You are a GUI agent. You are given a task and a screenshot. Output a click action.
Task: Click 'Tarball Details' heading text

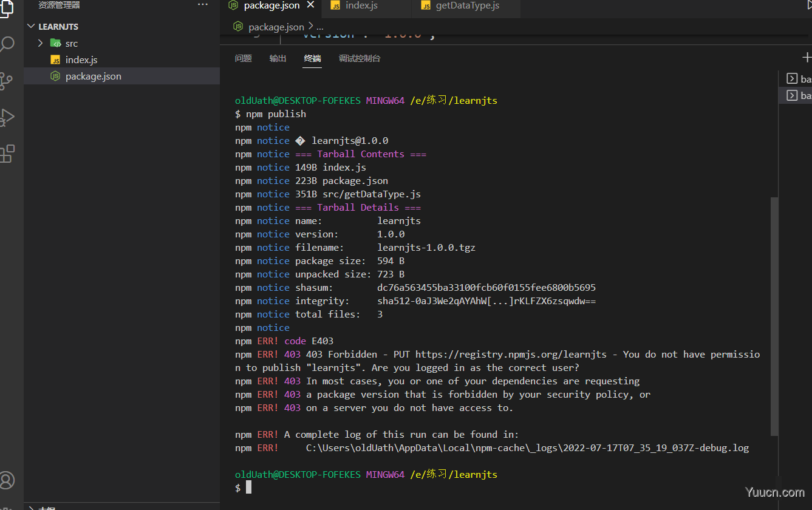pos(358,207)
